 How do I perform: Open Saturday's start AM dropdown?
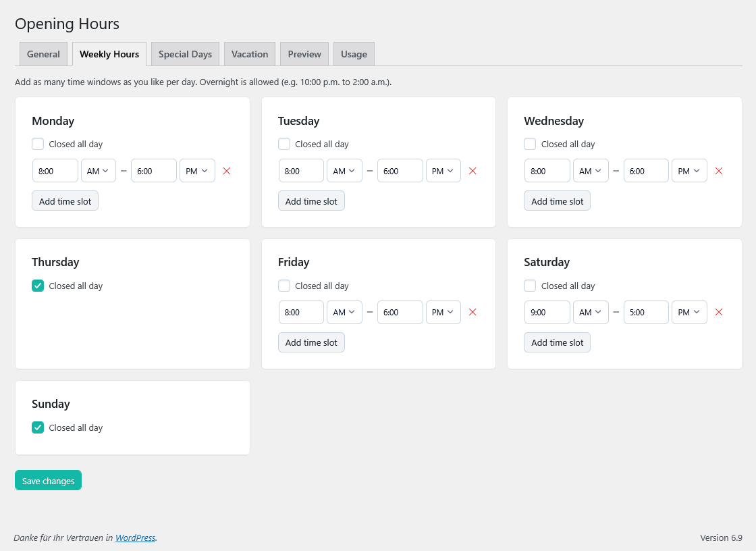(x=591, y=312)
